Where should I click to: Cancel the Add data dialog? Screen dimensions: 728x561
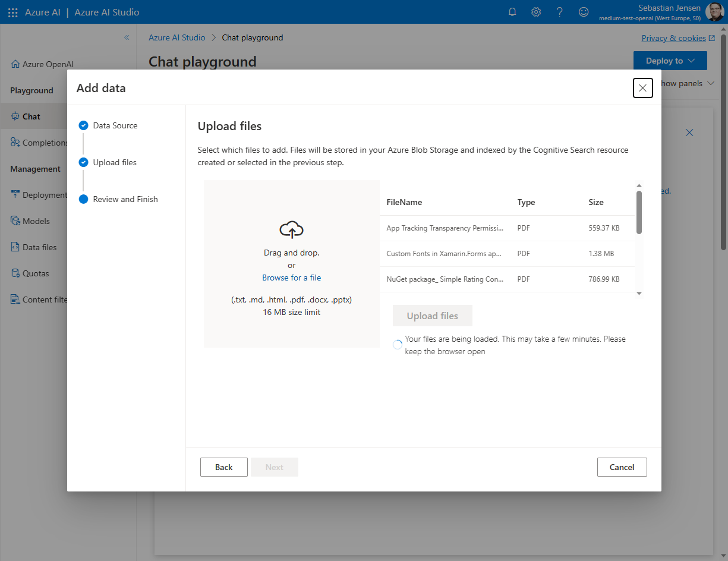[622, 467]
